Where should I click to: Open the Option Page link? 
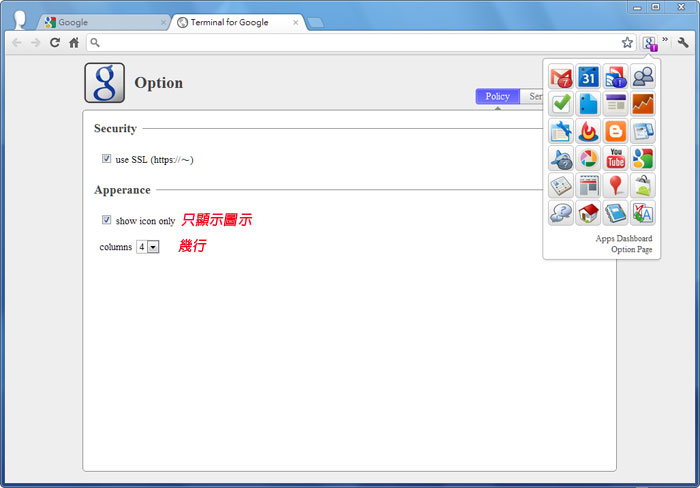[x=632, y=250]
